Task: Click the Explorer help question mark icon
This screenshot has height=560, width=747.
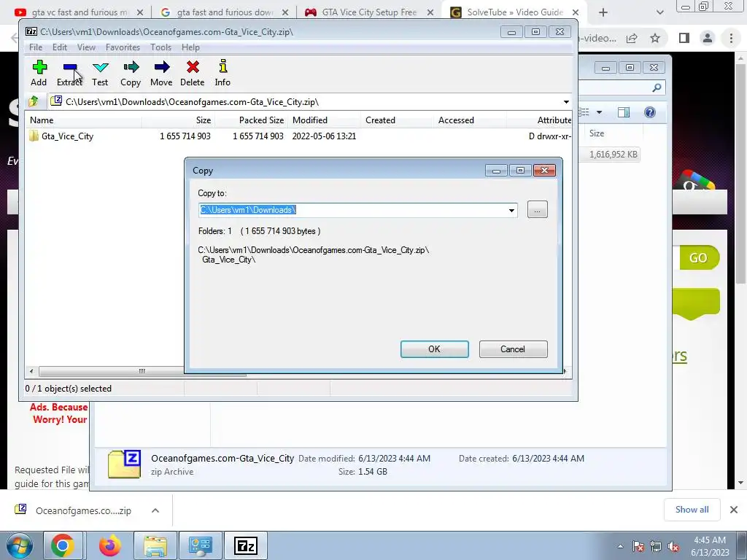Action: pos(650,112)
